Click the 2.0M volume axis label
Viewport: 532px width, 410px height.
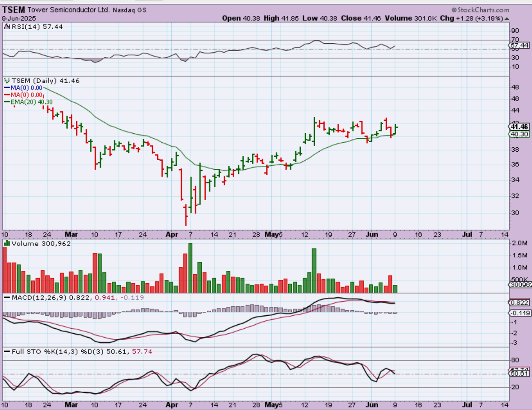click(519, 243)
